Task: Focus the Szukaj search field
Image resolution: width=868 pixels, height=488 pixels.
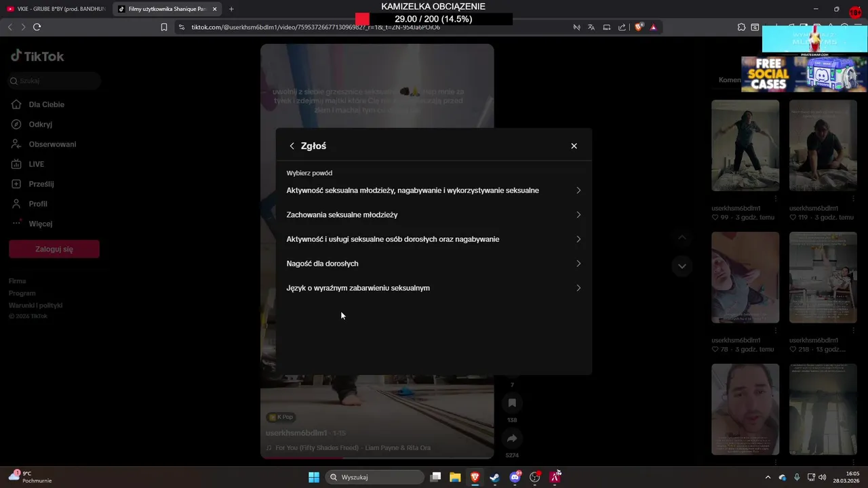Action: pos(54,81)
